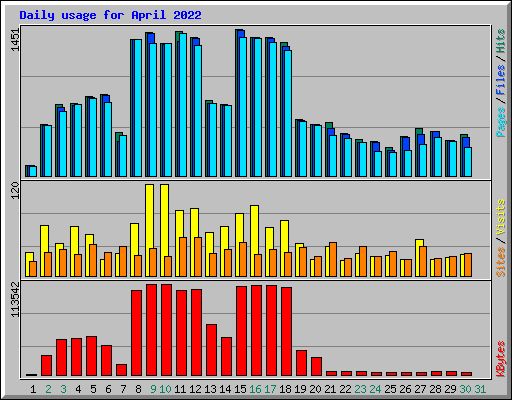Click the red KBytes legend word
The image size is (512, 400).
500,359
